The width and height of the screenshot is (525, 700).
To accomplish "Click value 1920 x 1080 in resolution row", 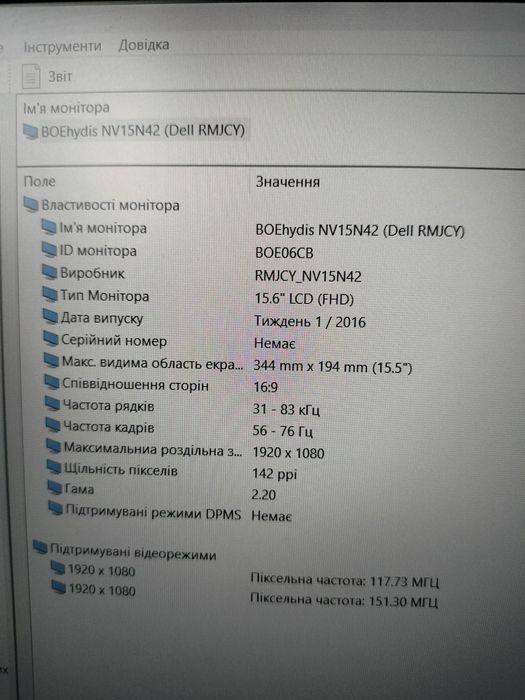I will click(288, 453).
